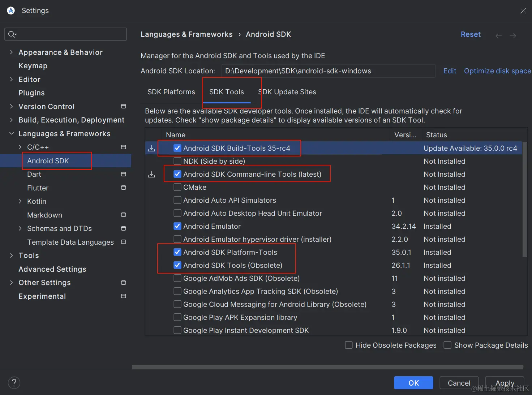Check the Show Package Details box

(447, 345)
